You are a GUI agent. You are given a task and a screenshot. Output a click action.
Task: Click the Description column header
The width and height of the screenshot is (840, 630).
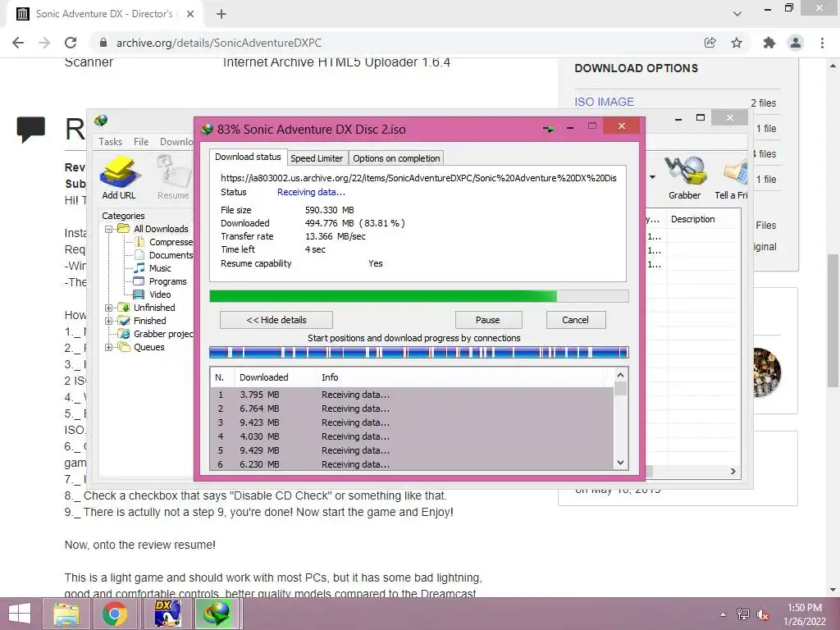click(x=692, y=219)
